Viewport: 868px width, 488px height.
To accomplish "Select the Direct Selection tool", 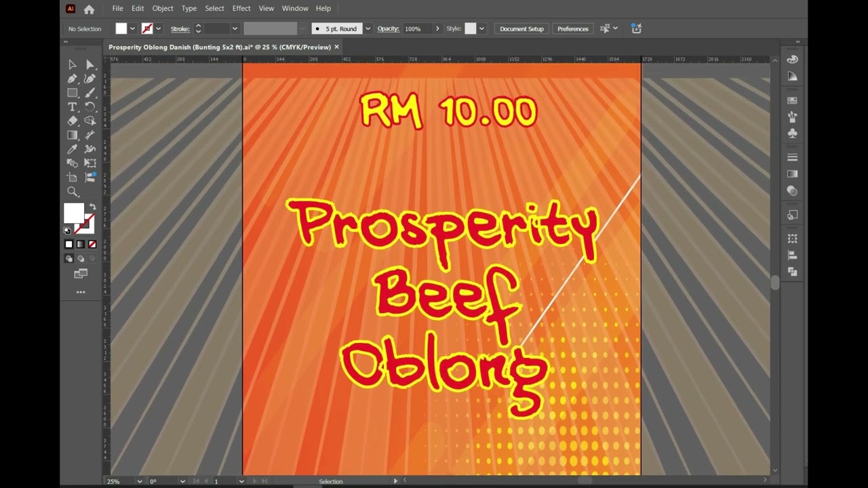I will (90, 64).
